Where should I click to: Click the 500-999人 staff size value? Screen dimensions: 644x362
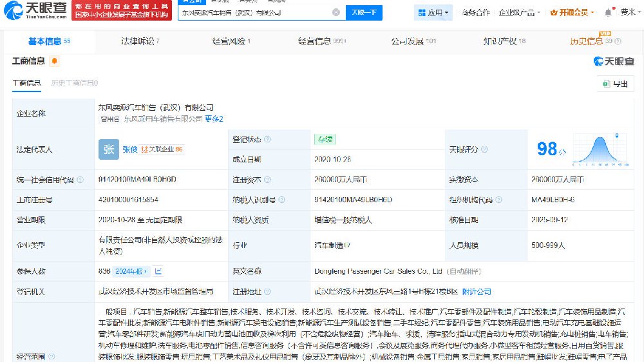coord(548,245)
